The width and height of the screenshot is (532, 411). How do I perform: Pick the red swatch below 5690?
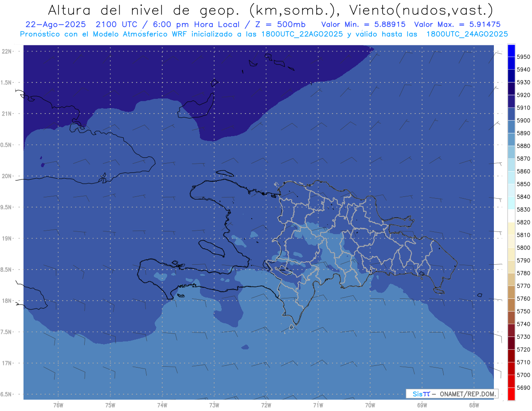[511, 394]
